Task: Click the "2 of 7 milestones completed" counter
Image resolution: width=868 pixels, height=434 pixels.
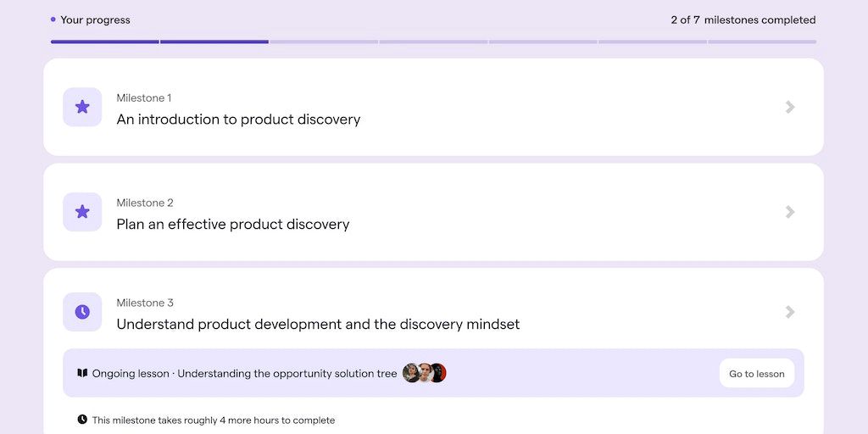Action: (x=743, y=20)
